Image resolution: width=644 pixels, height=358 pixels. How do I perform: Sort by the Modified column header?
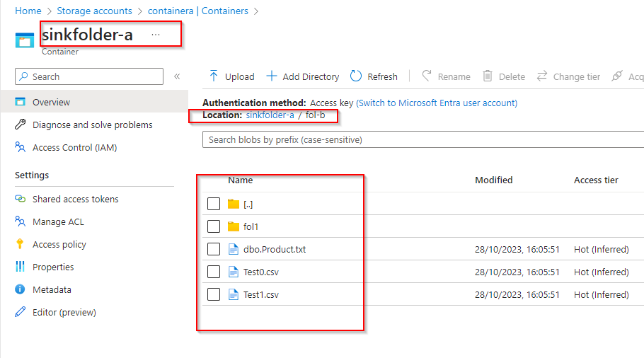point(494,180)
